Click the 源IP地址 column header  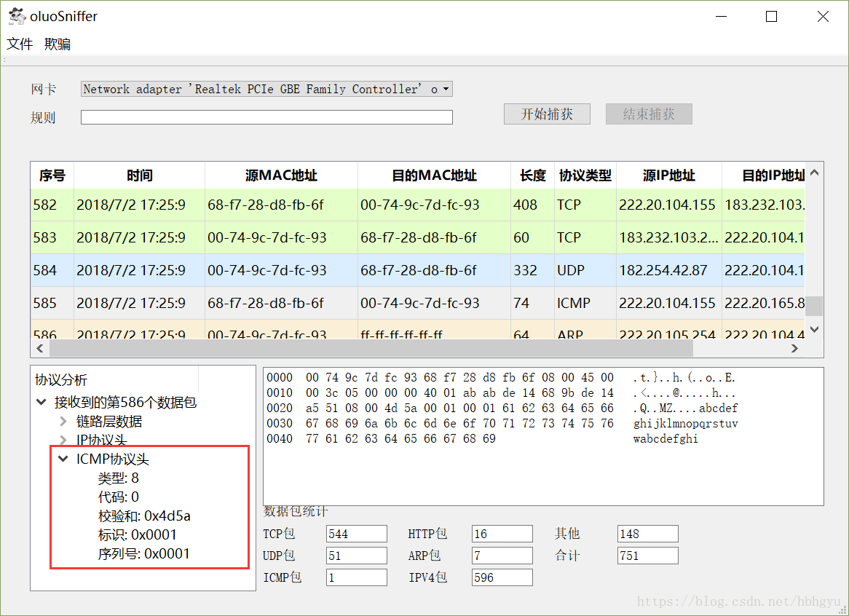click(668, 175)
